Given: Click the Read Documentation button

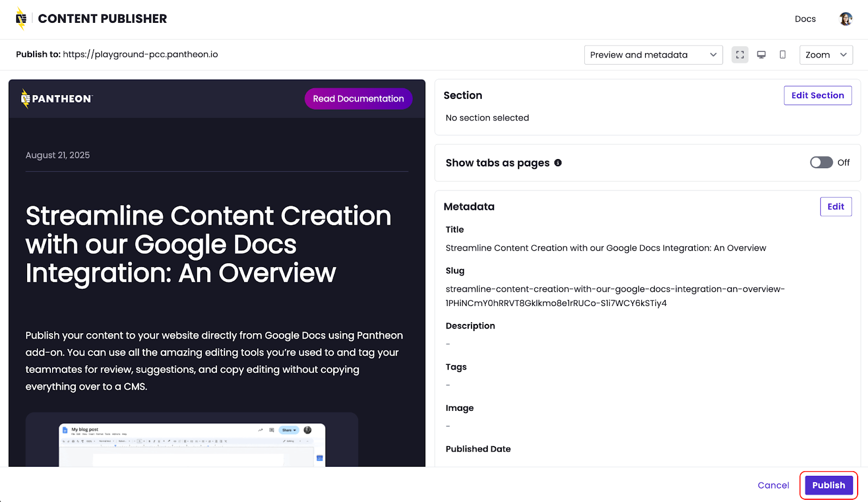Looking at the screenshot, I should (358, 99).
